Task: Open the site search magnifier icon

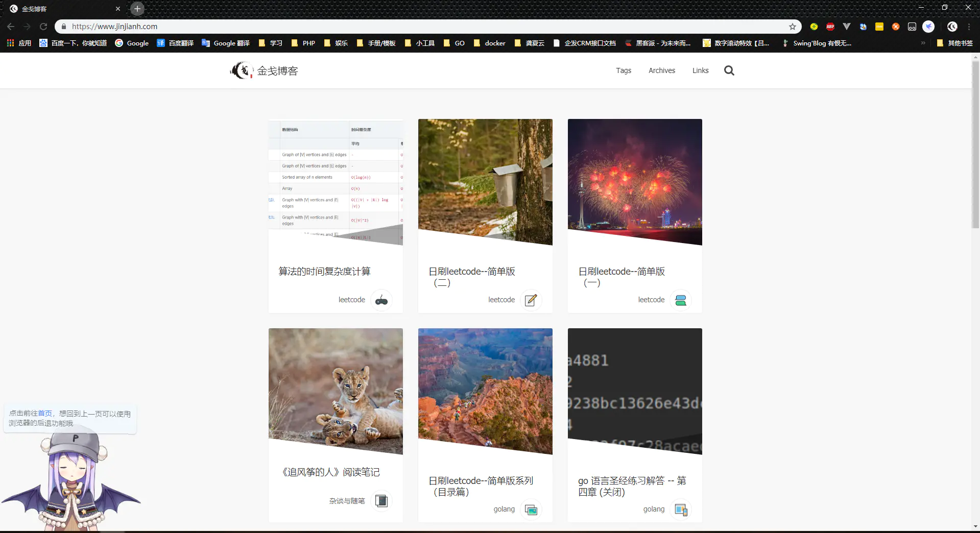Action: [x=729, y=70]
